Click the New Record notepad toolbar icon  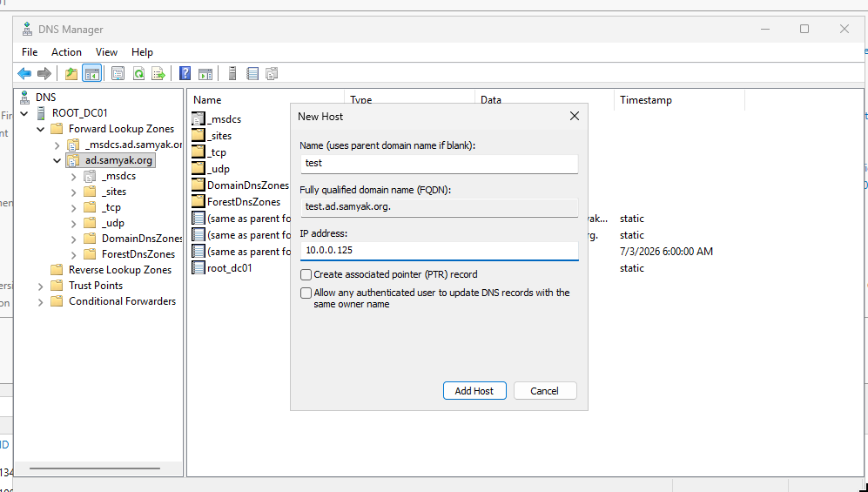tap(252, 73)
